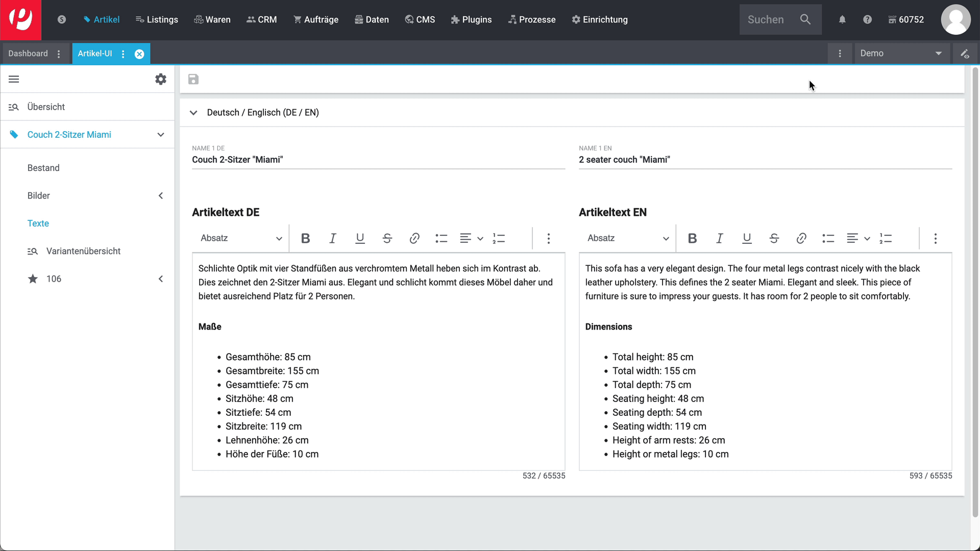Open the Absatz style dropdown for Artikeltext DE

[241, 238]
